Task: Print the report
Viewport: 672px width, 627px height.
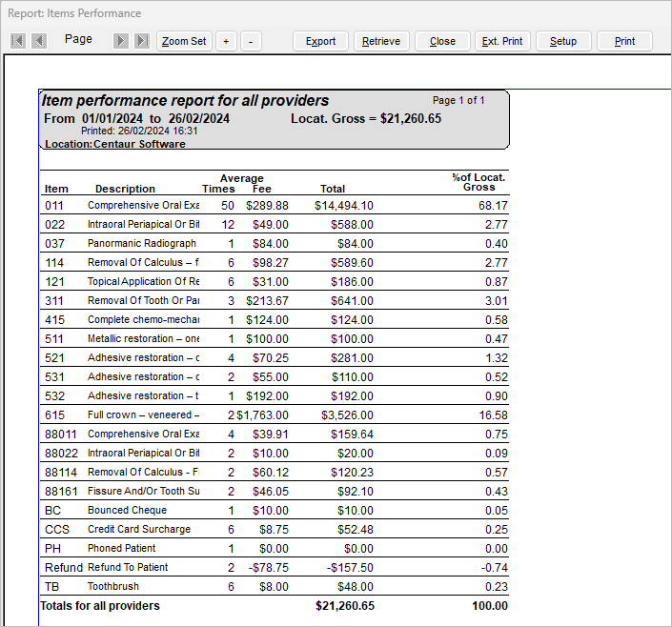Action: click(x=624, y=41)
